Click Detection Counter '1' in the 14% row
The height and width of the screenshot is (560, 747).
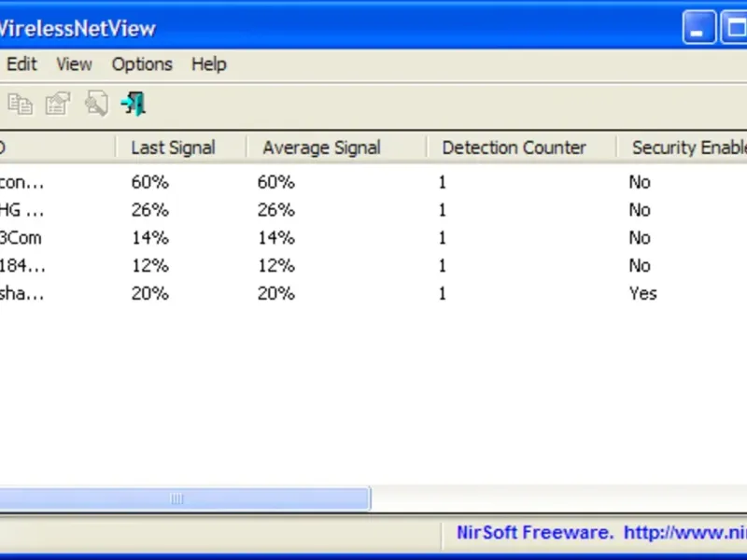point(442,238)
